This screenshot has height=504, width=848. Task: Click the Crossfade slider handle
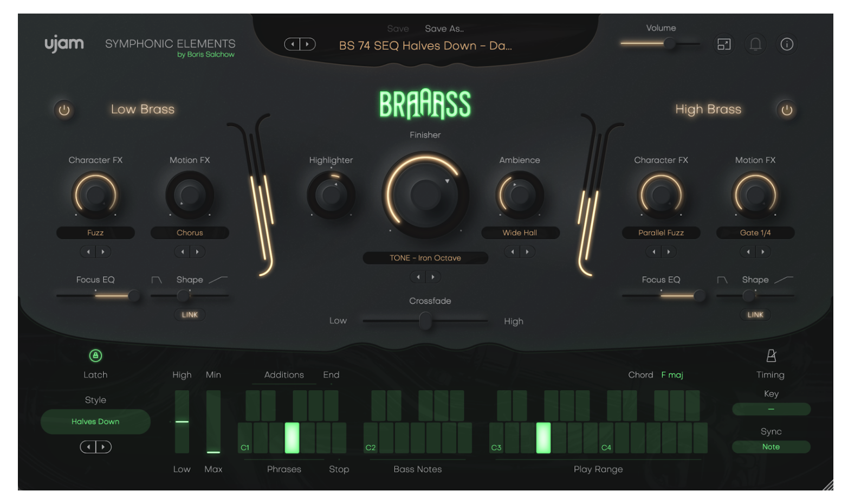tap(425, 321)
